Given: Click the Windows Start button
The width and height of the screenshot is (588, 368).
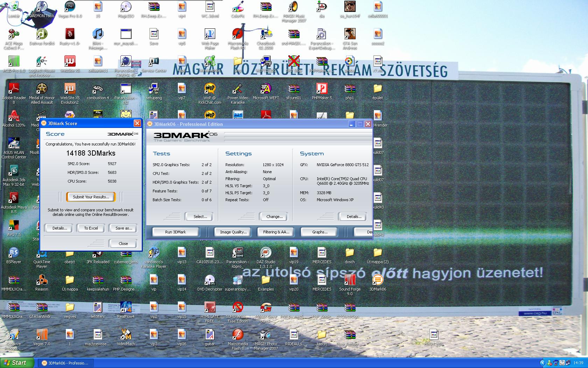Looking at the screenshot, I should (x=17, y=363).
